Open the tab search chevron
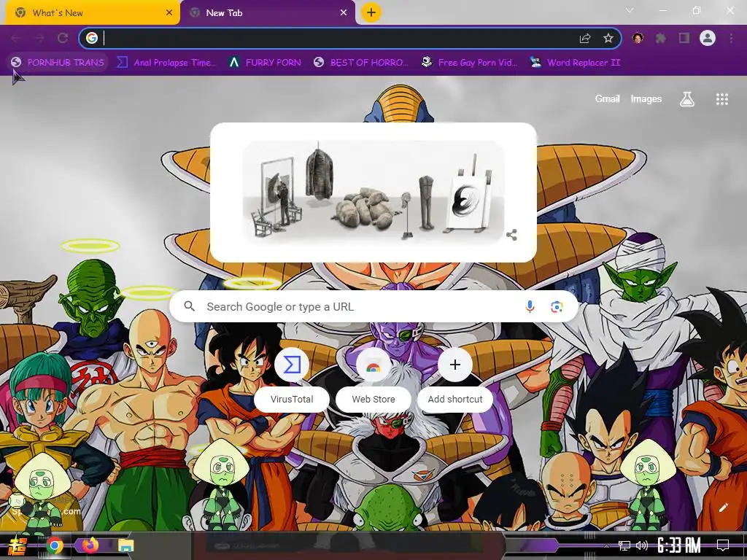 (x=630, y=10)
